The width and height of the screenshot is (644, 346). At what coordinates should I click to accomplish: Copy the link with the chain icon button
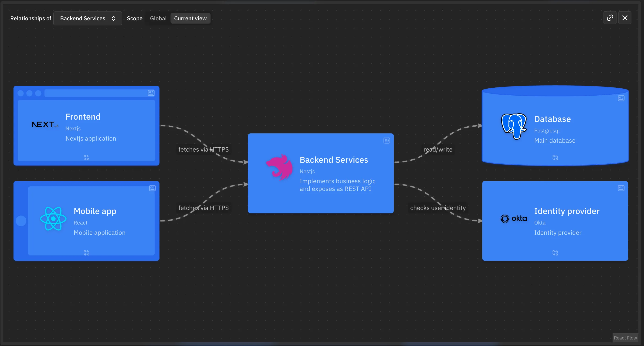(610, 18)
